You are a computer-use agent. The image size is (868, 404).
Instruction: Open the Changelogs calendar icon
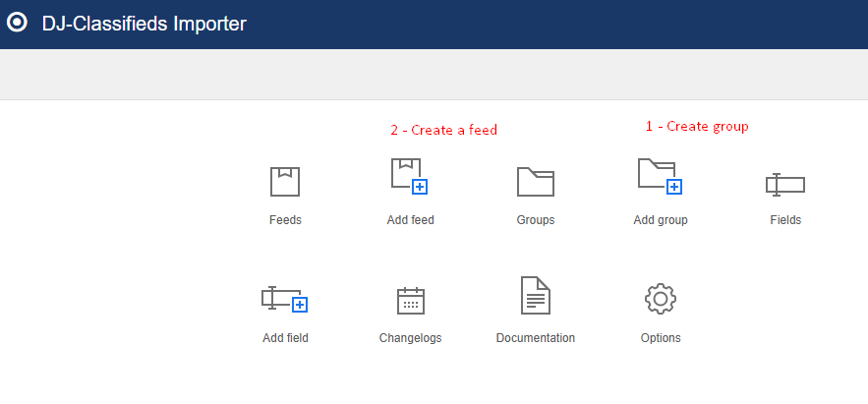click(x=410, y=300)
